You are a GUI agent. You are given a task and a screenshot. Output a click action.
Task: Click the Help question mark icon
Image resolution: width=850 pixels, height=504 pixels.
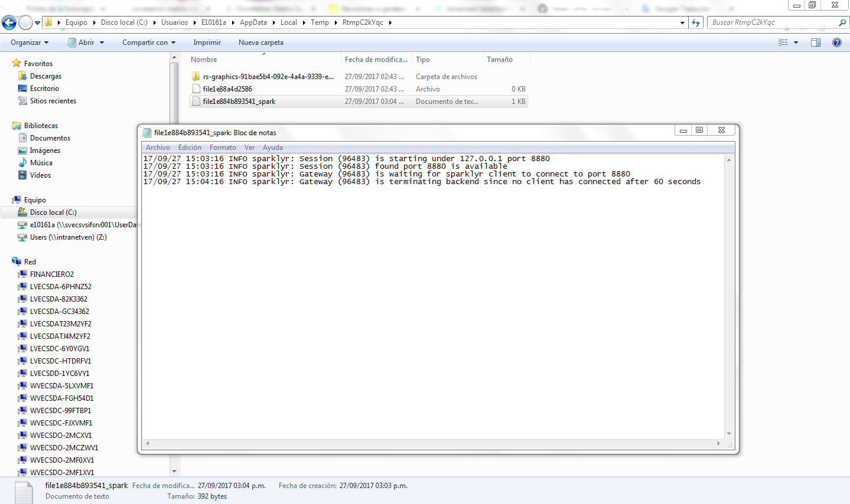pos(837,42)
